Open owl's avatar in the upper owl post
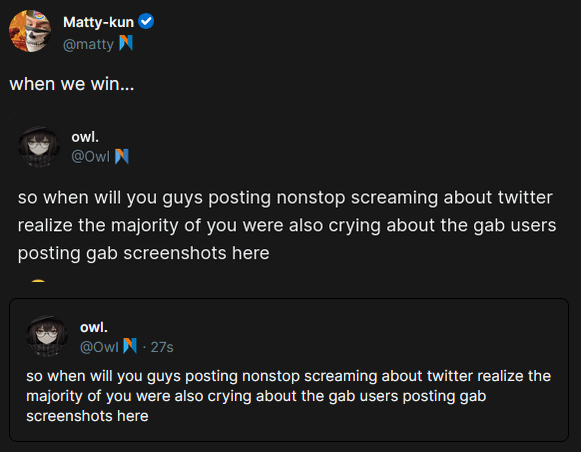Image resolution: width=581 pixels, height=452 pixels. point(39,147)
